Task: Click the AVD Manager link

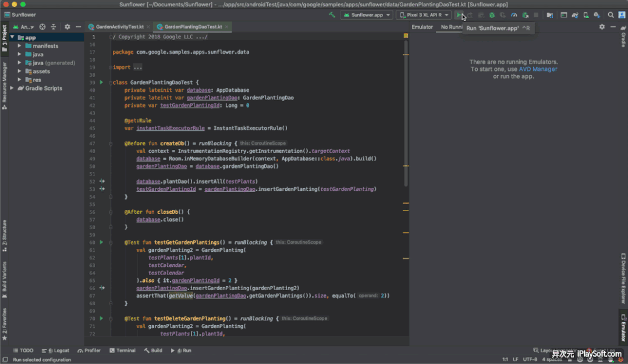Action: coord(538,69)
